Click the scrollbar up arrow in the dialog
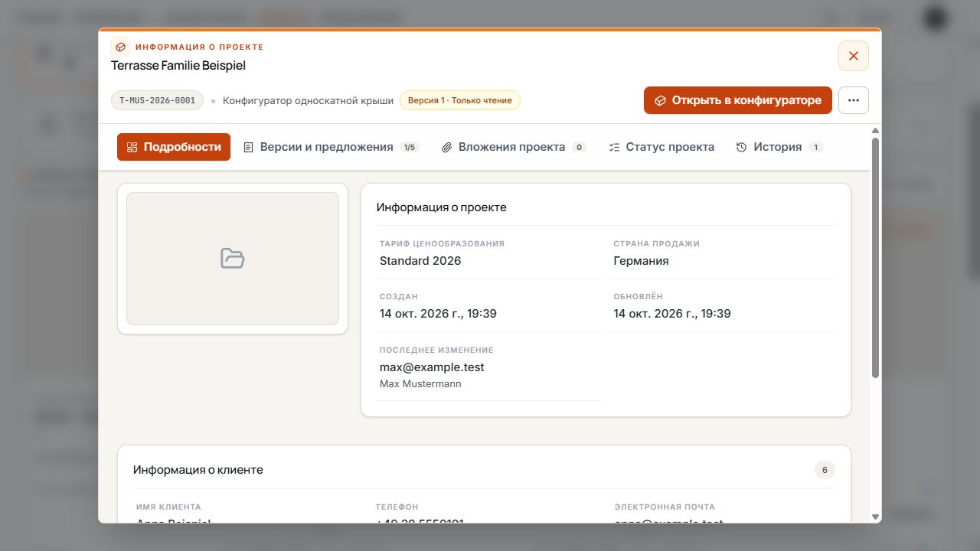The width and height of the screenshot is (980, 551). pos(876,131)
